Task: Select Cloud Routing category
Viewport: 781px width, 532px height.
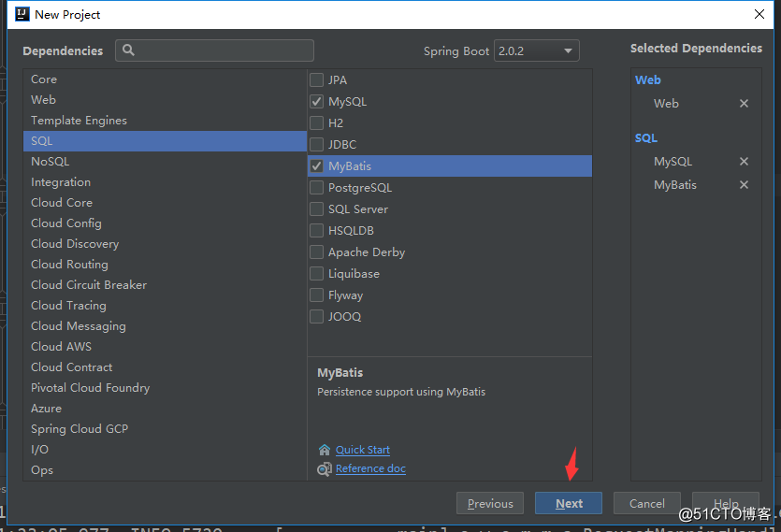Action: click(x=165, y=265)
